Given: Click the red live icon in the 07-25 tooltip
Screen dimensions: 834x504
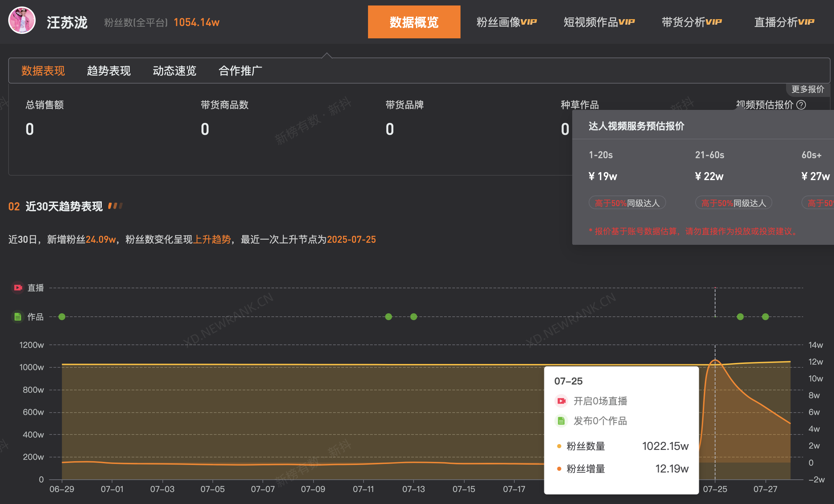Looking at the screenshot, I should 561,401.
